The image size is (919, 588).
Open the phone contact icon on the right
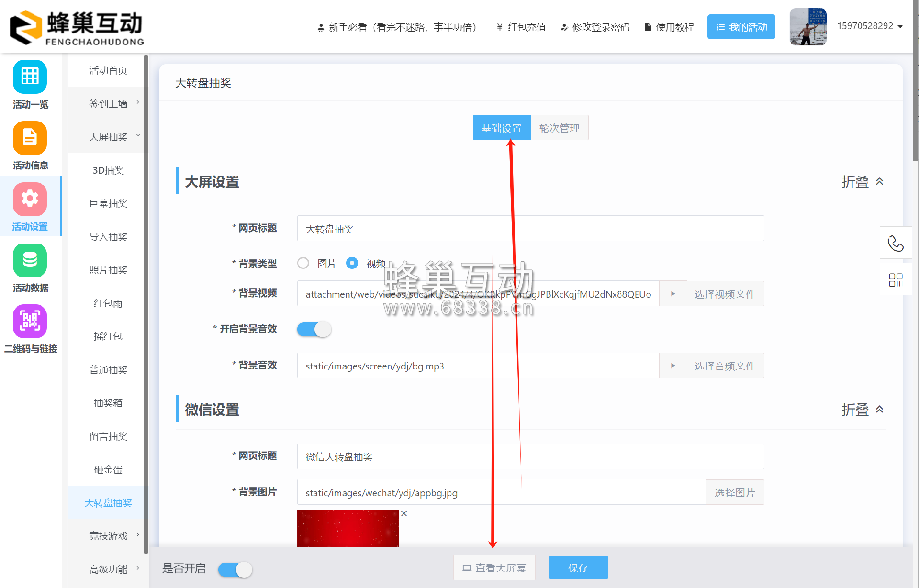point(896,243)
